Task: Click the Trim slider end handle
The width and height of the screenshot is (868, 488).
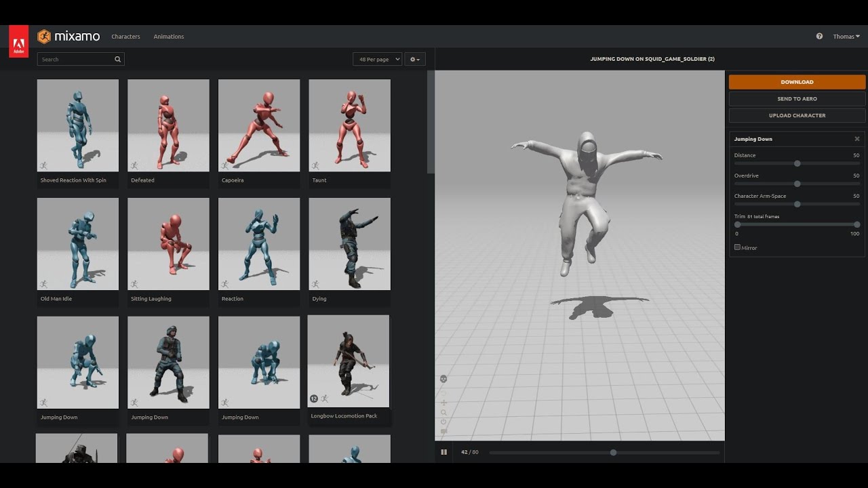Action: pos(856,224)
